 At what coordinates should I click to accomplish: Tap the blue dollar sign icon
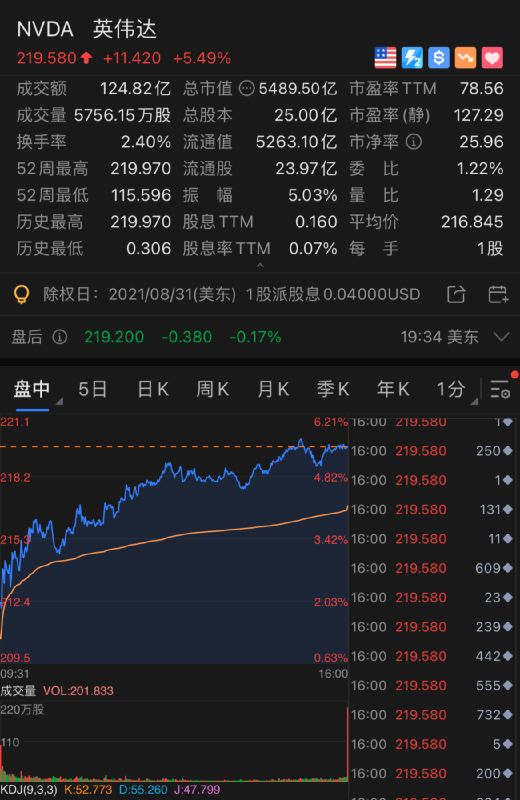438,58
